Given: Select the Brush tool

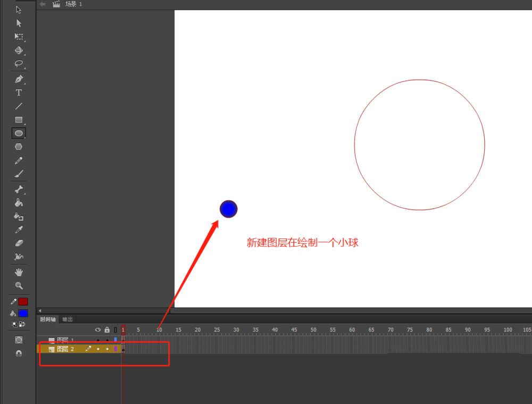Looking at the screenshot, I should click(19, 174).
